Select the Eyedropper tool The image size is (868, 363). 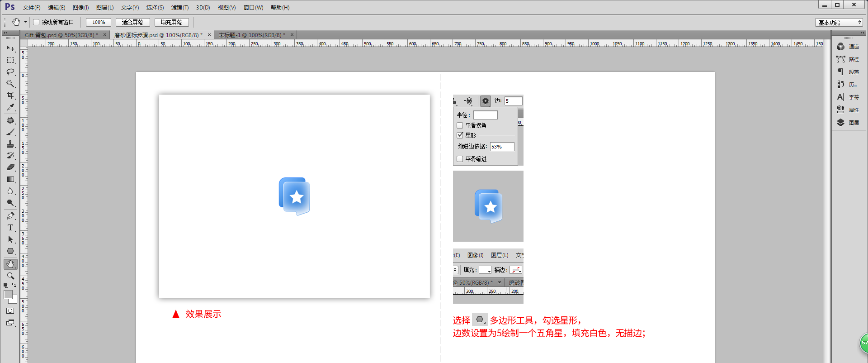(10, 107)
